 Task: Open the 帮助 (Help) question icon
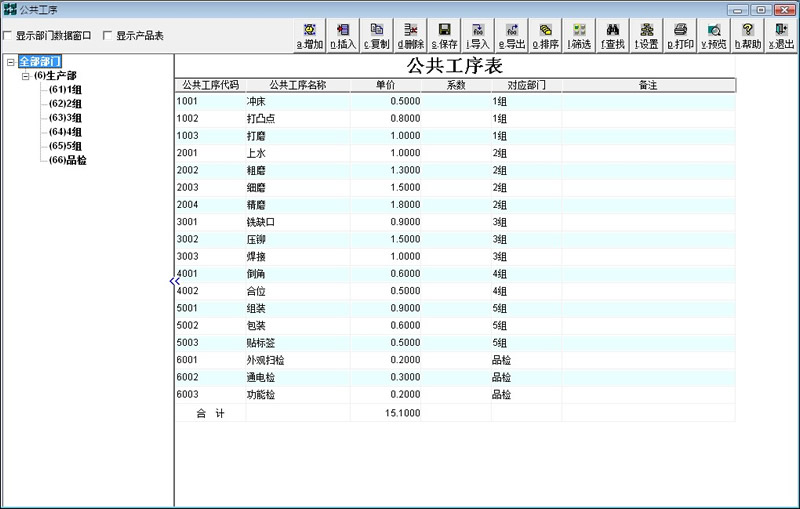click(747, 36)
